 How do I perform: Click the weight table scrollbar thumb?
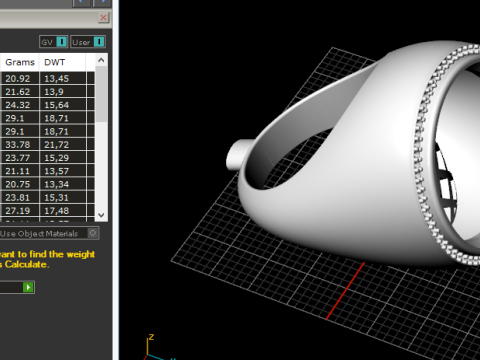pos(101,94)
